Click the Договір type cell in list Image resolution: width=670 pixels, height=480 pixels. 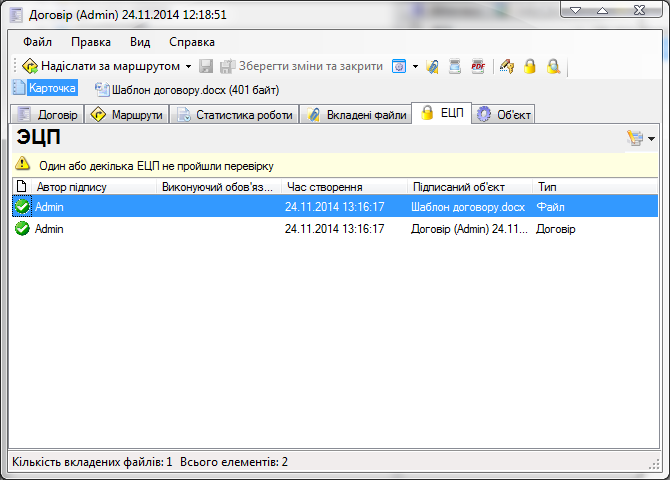(556, 229)
